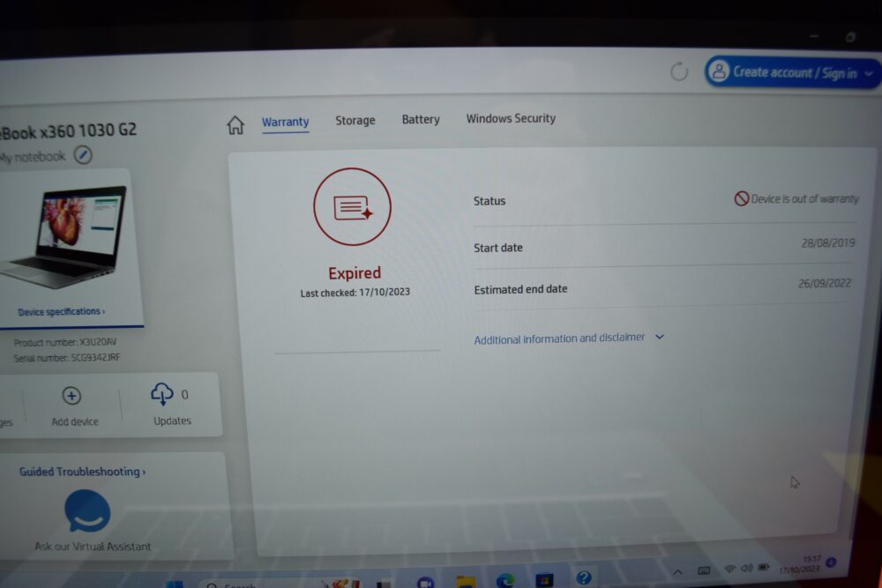Edit the My notebook nickname pencil icon
882x588 pixels.
click(x=83, y=155)
